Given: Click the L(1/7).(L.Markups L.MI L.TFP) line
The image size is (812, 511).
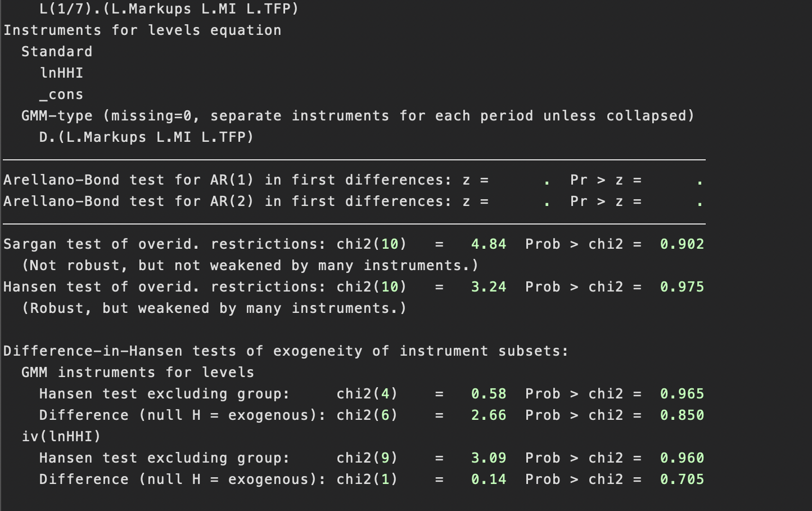Looking at the screenshot, I should coord(169,9).
